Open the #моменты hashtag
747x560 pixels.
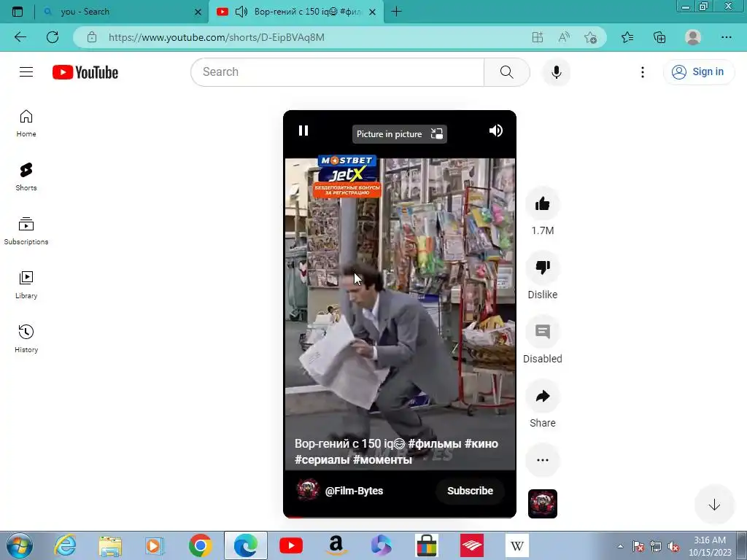382,459
